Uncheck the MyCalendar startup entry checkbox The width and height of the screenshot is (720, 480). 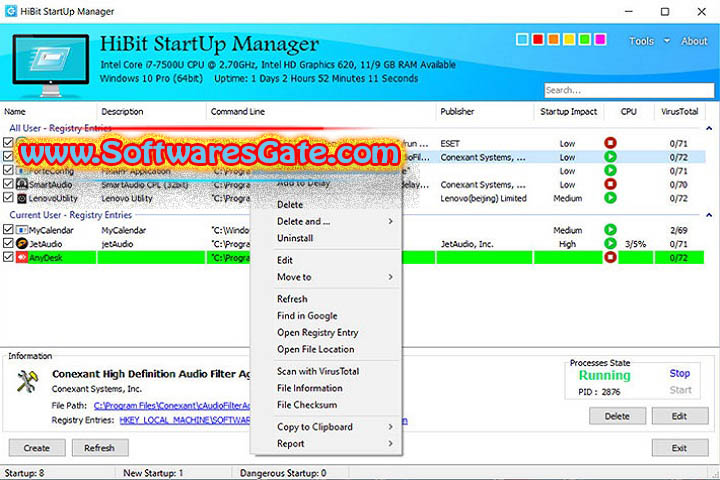coord(8,229)
